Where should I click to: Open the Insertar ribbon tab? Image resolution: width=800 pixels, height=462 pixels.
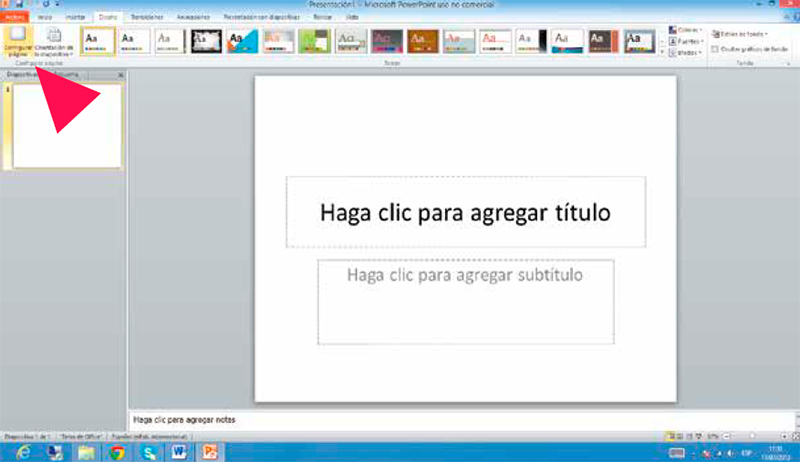75,18
